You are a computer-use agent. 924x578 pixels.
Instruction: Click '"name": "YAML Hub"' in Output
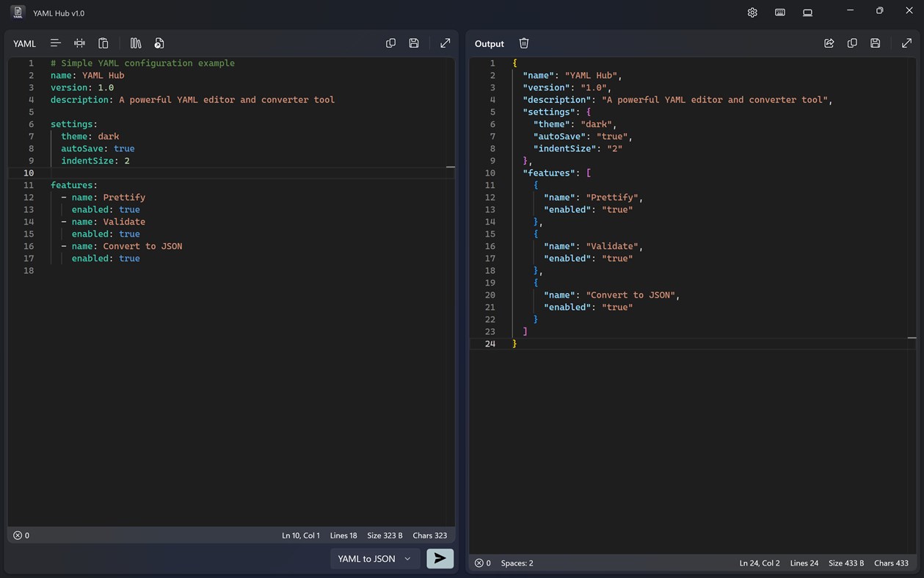572,75
